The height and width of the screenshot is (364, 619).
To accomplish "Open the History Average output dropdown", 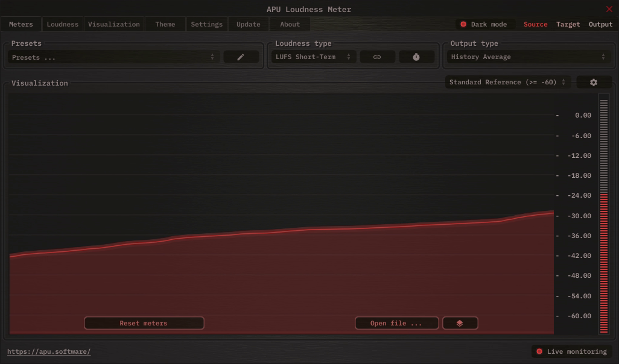I will click(x=528, y=57).
